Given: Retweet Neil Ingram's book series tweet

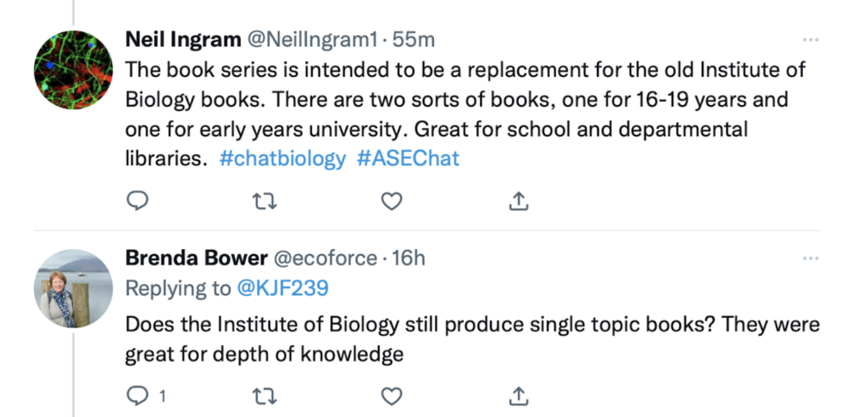Looking at the screenshot, I should click(264, 202).
